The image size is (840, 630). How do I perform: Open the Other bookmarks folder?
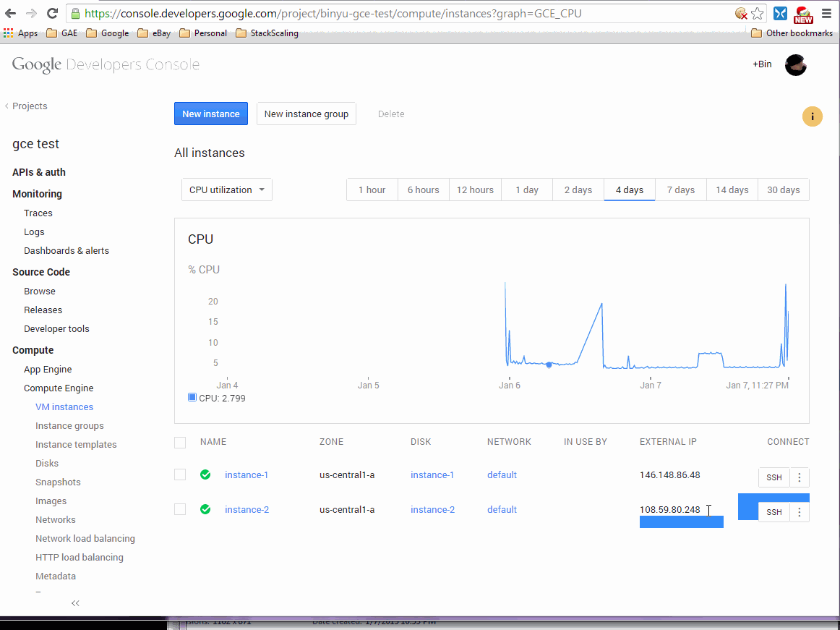point(792,33)
